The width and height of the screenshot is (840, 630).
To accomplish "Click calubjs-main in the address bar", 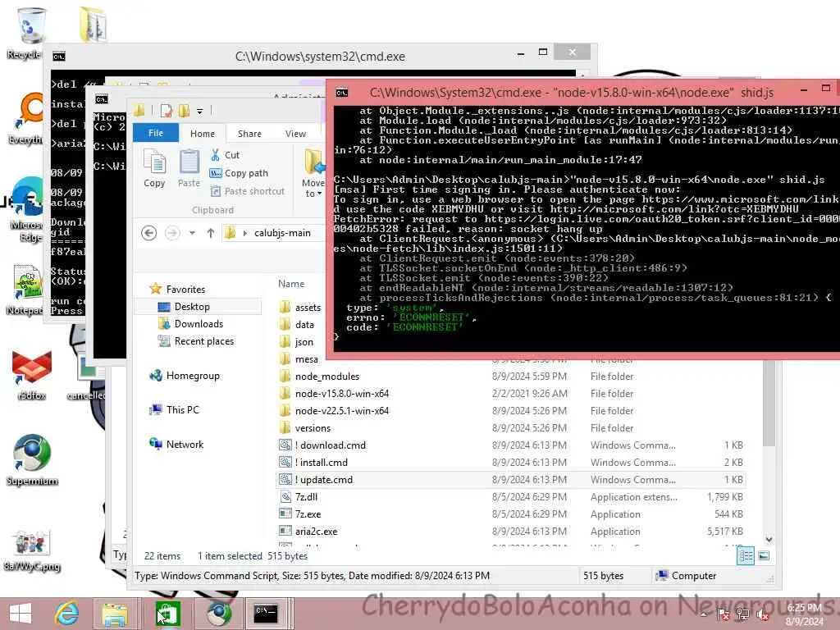I will pos(282,233).
